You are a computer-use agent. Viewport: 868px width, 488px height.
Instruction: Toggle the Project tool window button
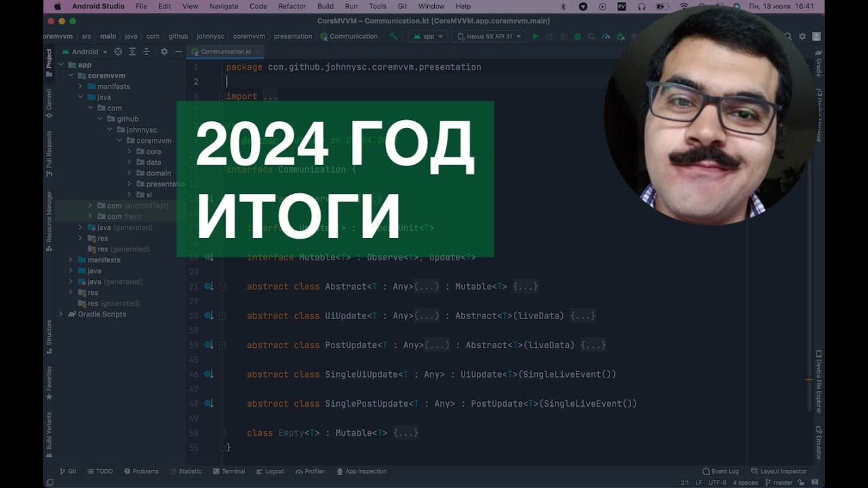[x=49, y=63]
